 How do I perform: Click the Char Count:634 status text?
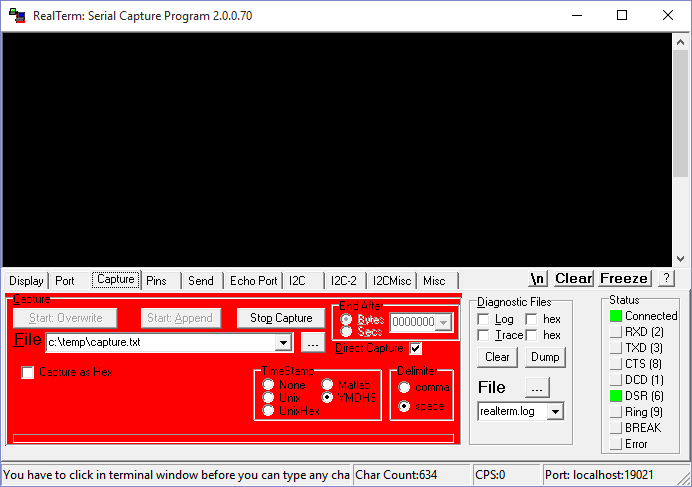(x=396, y=475)
